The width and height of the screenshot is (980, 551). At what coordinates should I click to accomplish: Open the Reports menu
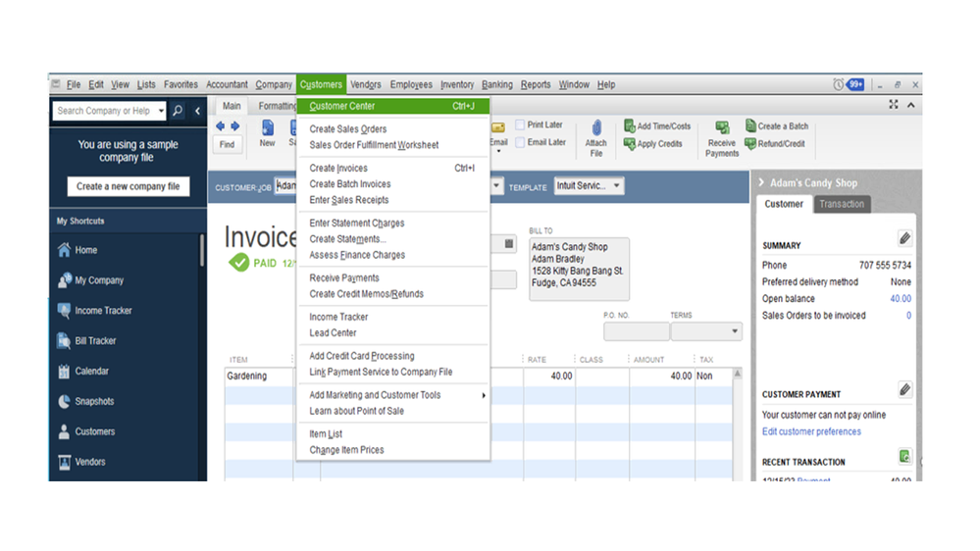click(x=536, y=84)
